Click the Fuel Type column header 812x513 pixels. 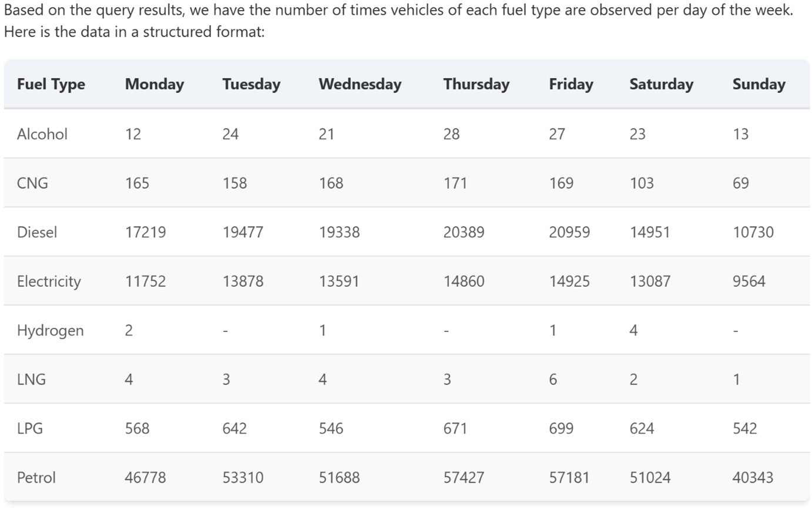point(51,84)
